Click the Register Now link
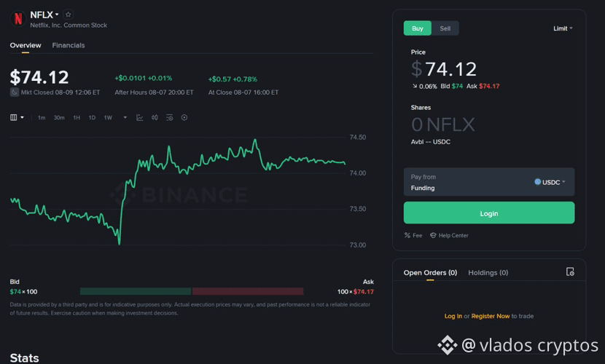 (x=491, y=316)
